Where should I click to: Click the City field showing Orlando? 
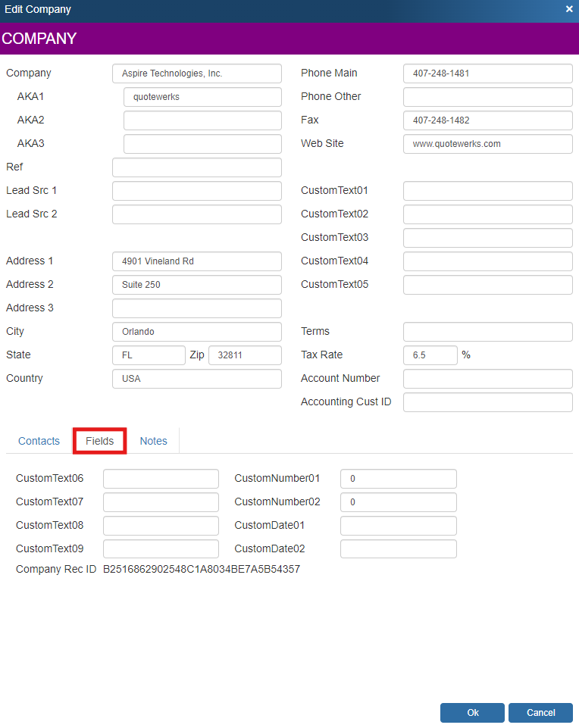pyautogui.click(x=196, y=332)
